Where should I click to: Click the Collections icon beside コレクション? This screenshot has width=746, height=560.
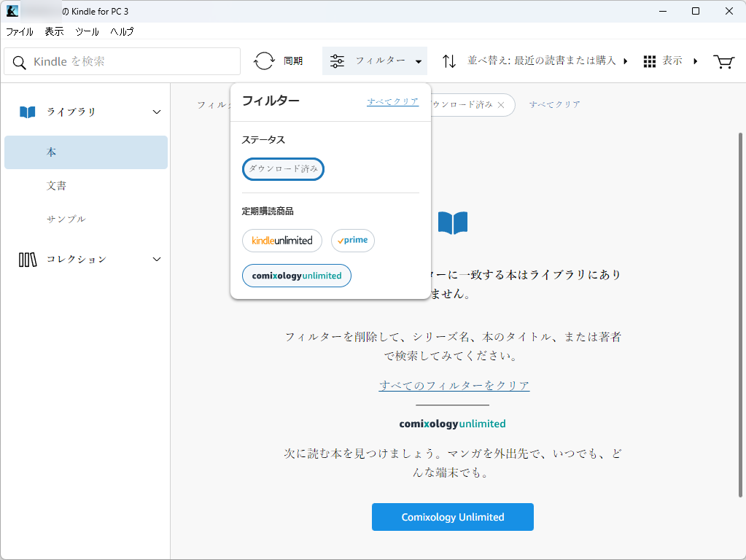(27, 259)
